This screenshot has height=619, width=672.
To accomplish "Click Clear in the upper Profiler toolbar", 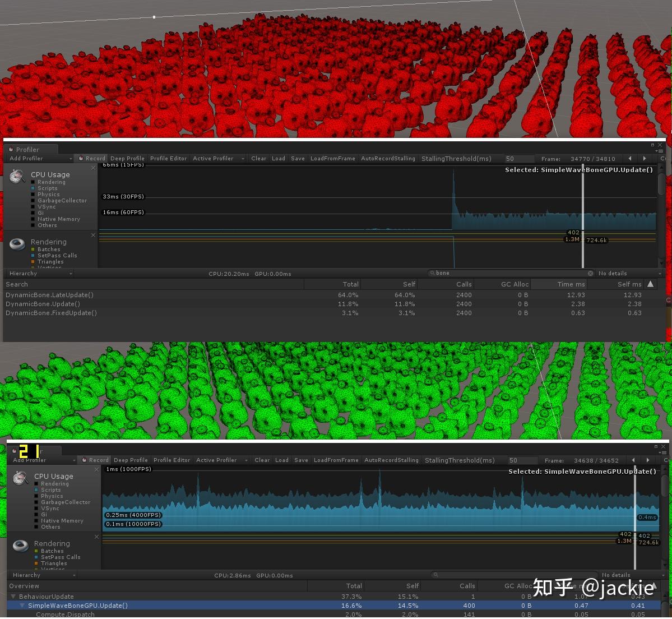I will 258,159.
